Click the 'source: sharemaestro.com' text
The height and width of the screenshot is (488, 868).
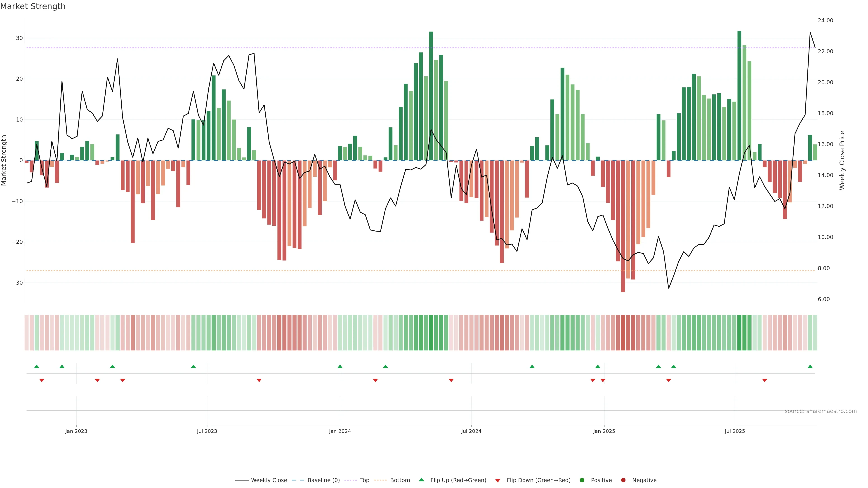(821, 411)
